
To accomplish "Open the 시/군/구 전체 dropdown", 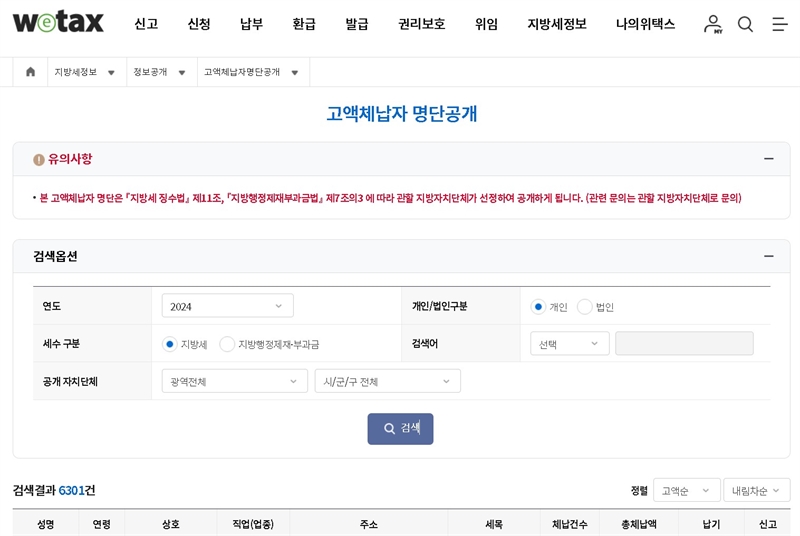I will pyautogui.click(x=387, y=381).
